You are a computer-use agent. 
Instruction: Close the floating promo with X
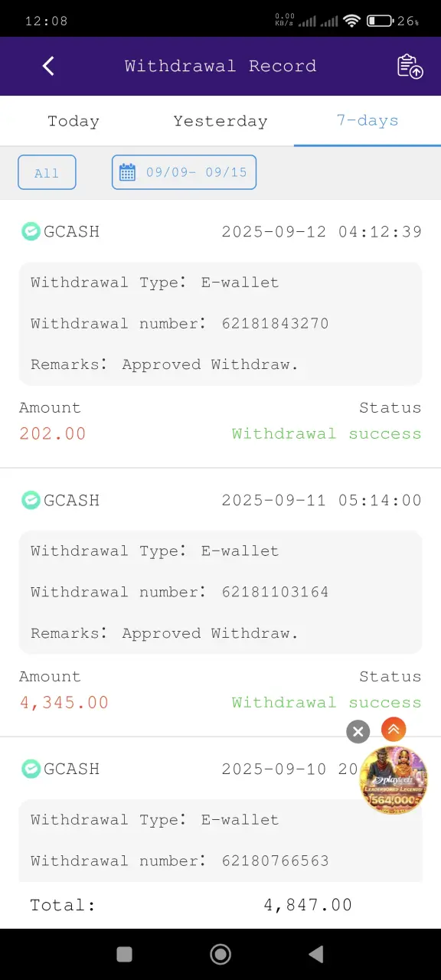tap(358, 732)
